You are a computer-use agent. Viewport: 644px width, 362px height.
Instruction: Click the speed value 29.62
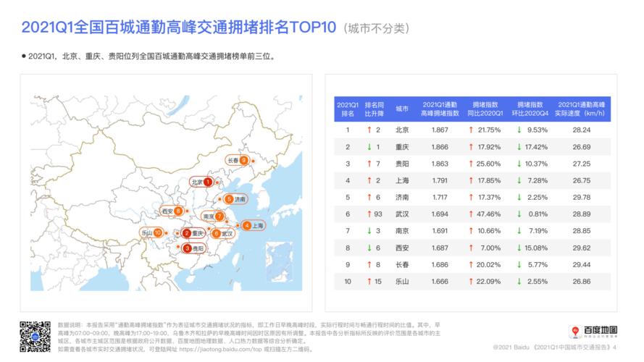coord(582,248)
